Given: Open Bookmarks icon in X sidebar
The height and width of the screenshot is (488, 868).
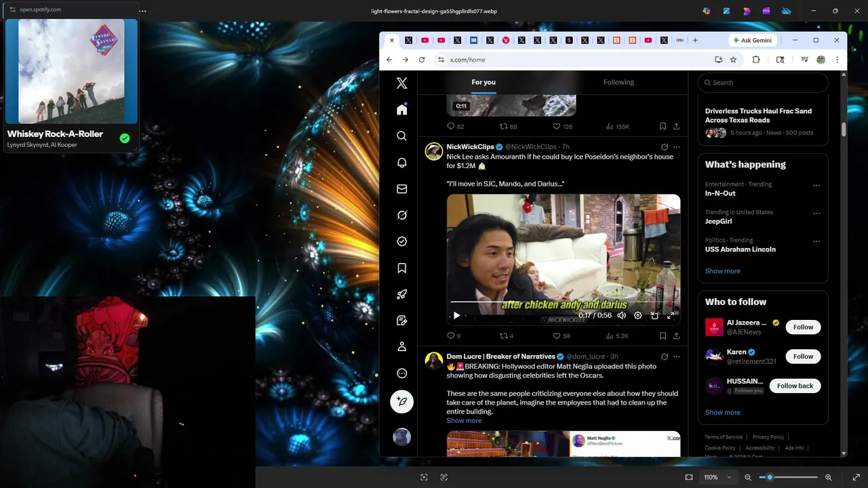Looking at the screenshot, I should pos(402,268).
